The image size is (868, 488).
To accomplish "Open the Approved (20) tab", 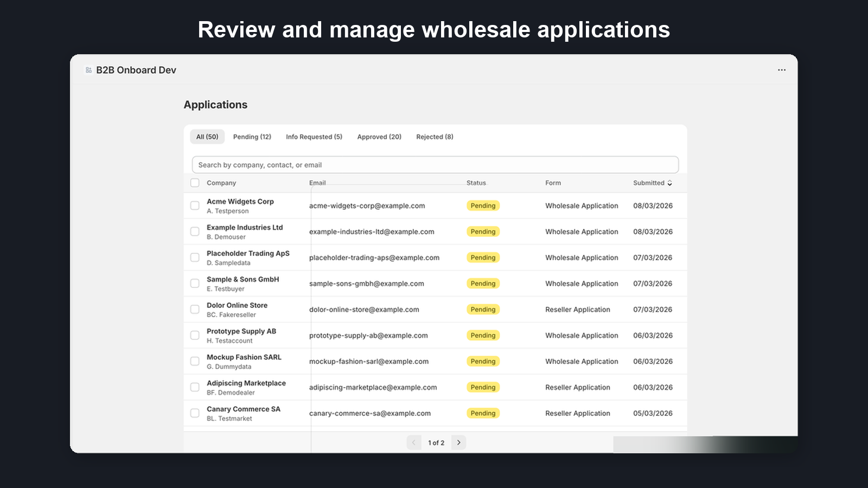I will click(379, 137).
